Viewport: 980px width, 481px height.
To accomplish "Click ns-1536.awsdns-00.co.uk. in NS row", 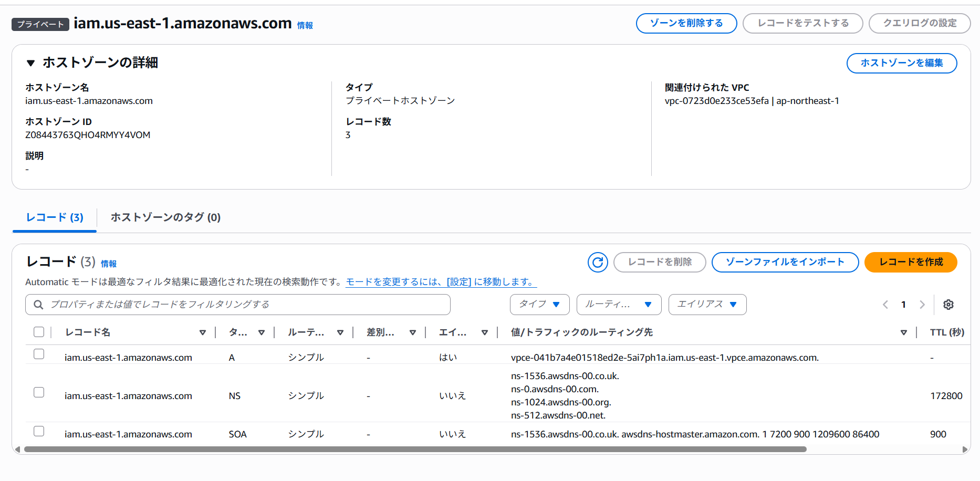I will pos(565,376).
